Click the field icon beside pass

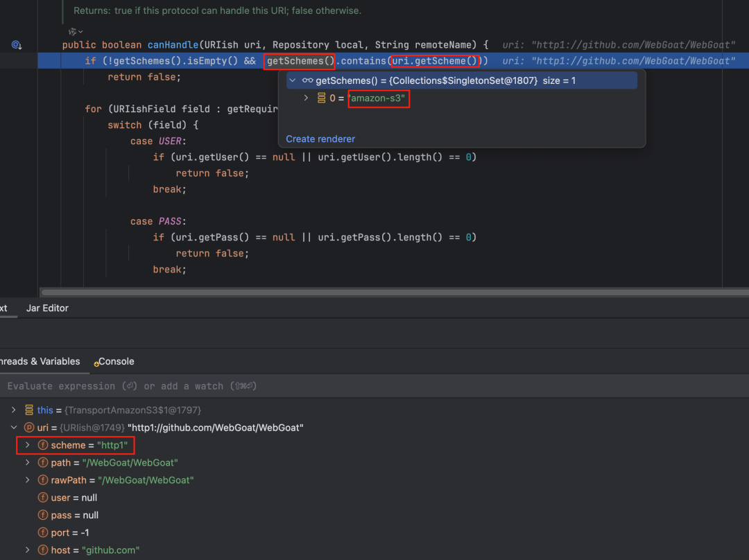43,515
